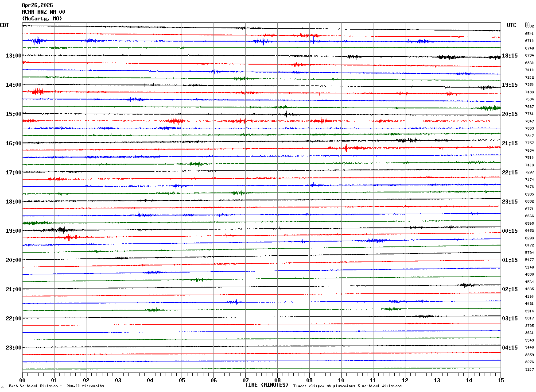
Task: Click the DC offset value 6541
Action: click(x=529, y=34)
